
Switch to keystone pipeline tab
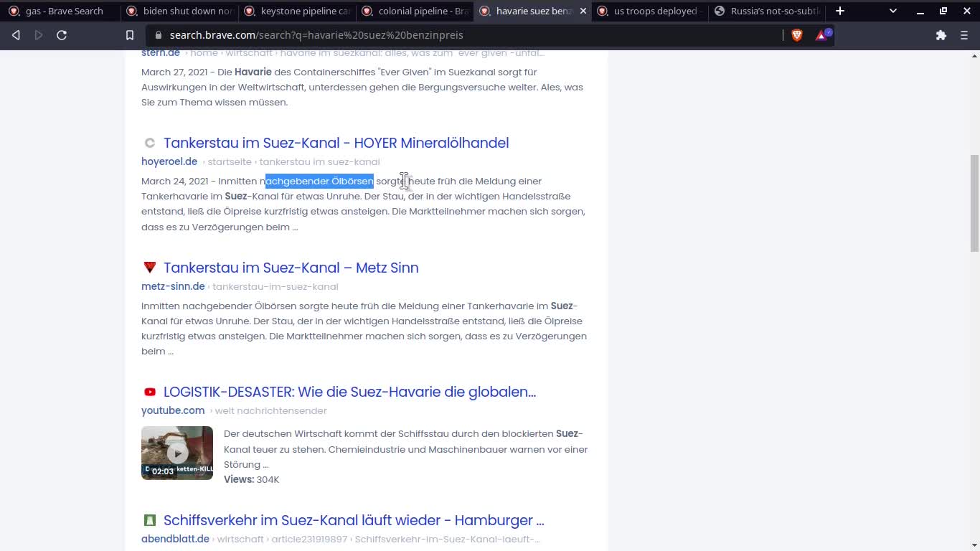(x=296, y=11)
